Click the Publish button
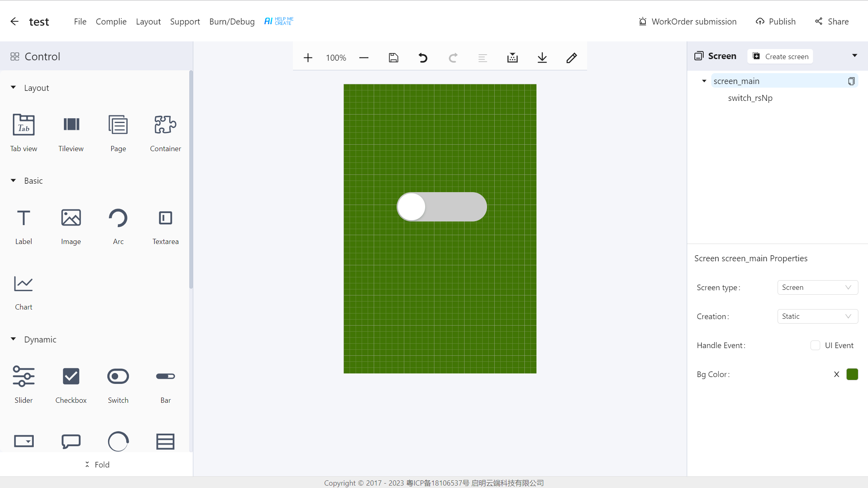 click(x=776, y=21)
